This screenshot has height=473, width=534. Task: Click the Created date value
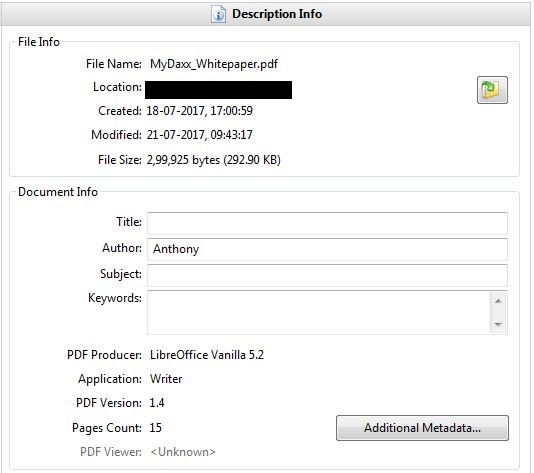coord(200,111)
